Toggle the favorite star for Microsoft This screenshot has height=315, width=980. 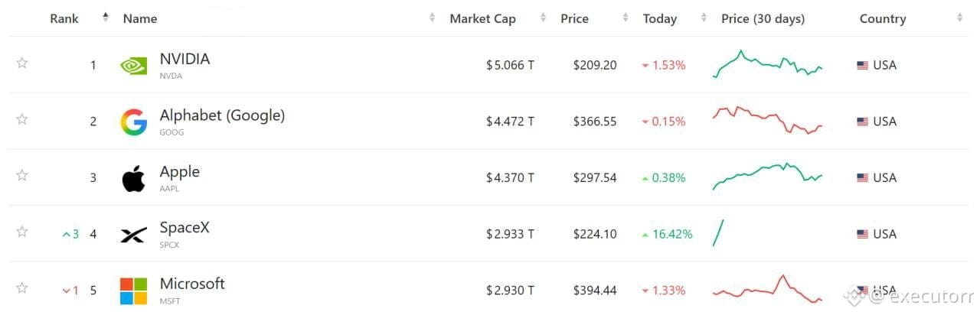pyautogui.click(x=22, y=288)
